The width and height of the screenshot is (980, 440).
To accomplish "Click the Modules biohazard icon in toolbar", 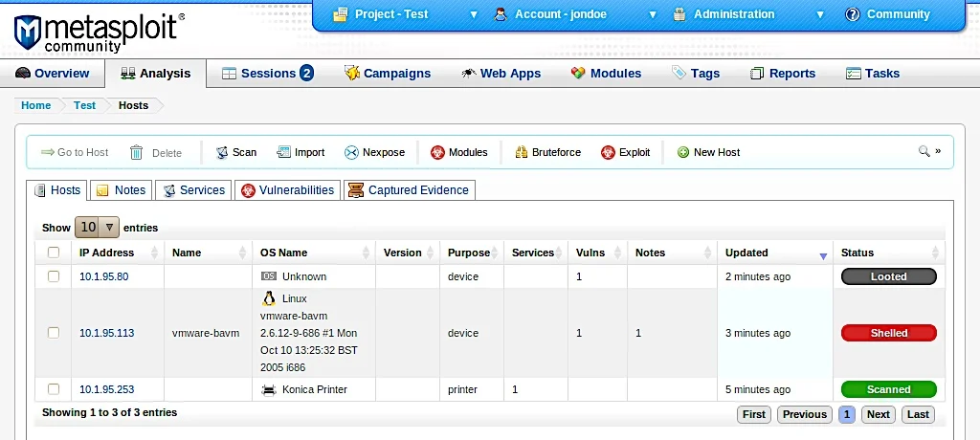I will click(x=437, y=152).
